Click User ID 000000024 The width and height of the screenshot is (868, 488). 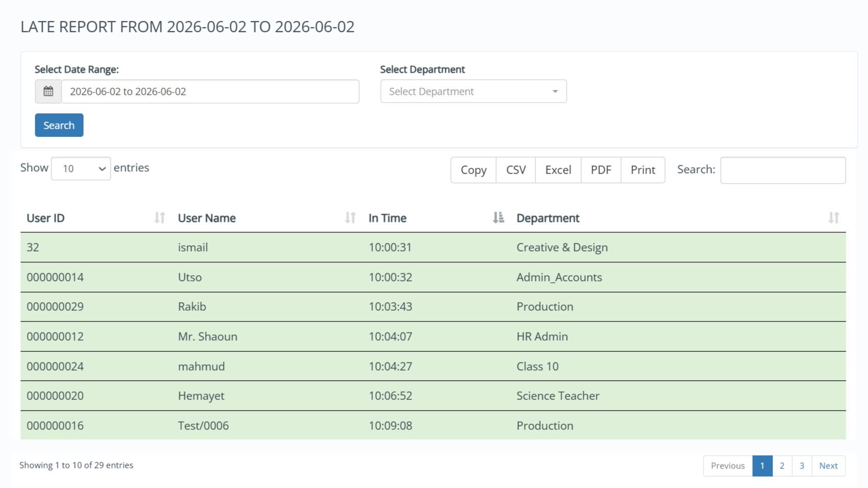point(55,367)
